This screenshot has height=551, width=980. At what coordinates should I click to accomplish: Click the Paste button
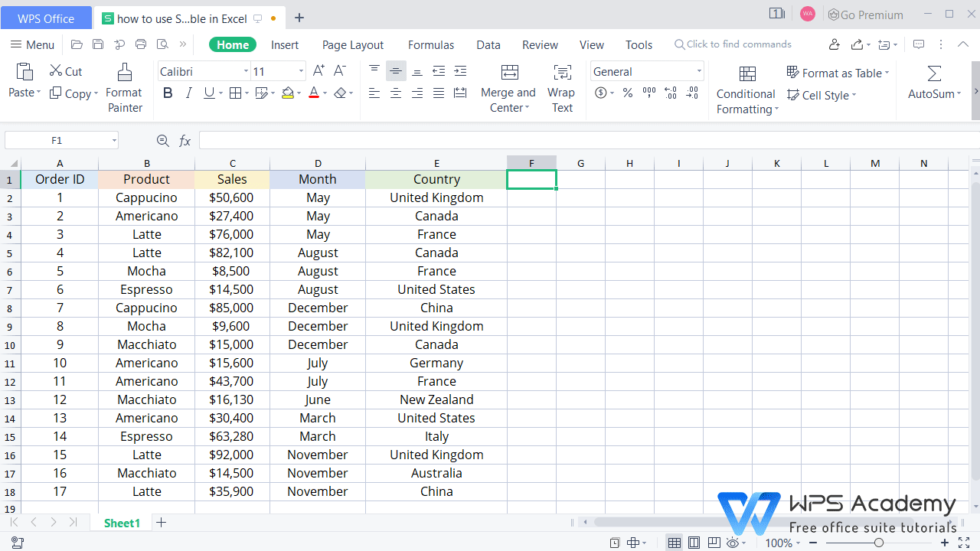click(24, 80)
